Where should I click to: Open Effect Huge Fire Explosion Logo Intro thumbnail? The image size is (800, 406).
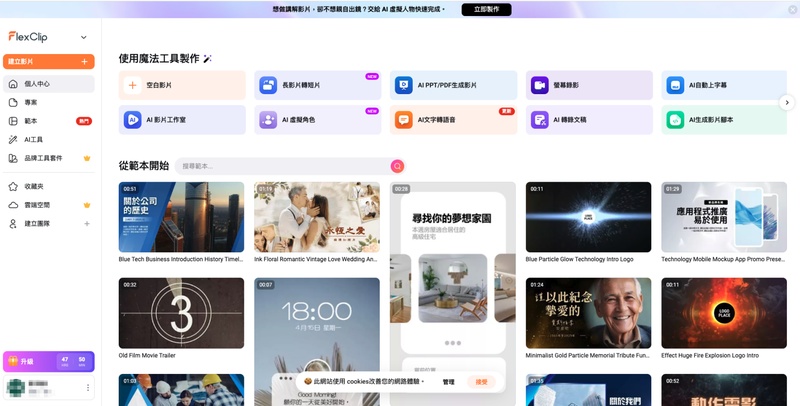[724, 313]
